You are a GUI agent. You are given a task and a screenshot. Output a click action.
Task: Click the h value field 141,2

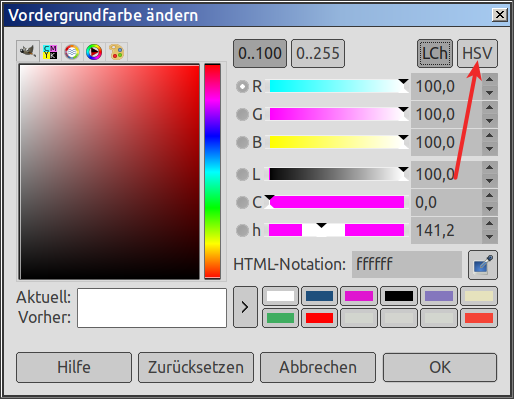(446, 230)
